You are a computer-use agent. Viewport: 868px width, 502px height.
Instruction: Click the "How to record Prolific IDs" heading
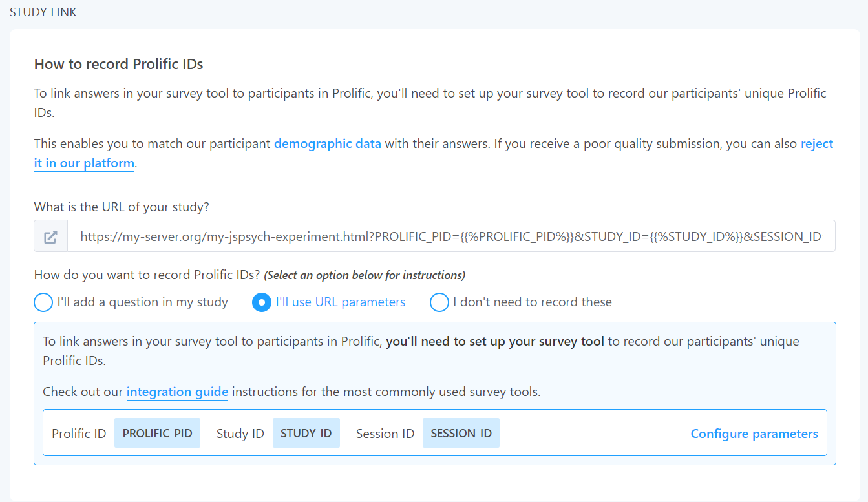tap(119, 64)
